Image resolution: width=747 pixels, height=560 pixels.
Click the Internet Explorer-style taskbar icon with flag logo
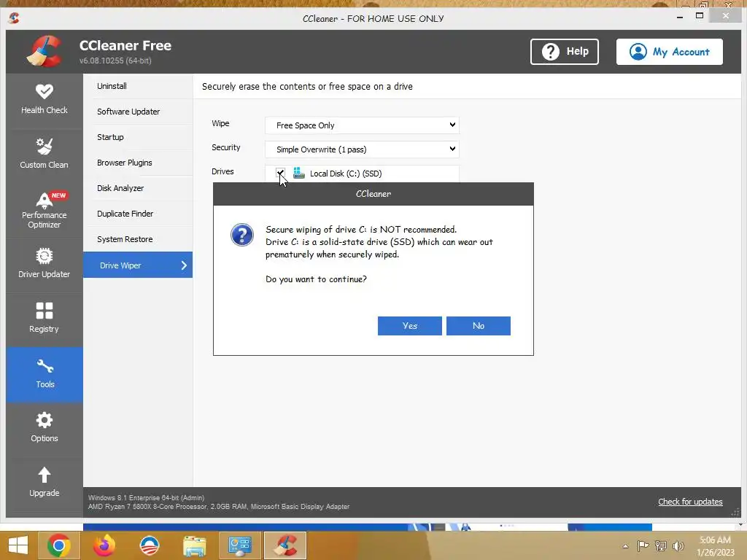[149, 545]
